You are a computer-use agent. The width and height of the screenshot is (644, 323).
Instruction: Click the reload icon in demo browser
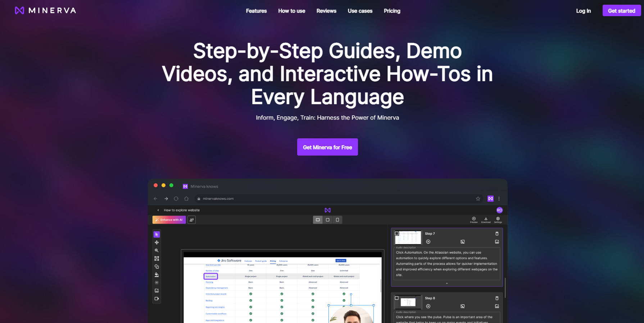click(176, 199)
